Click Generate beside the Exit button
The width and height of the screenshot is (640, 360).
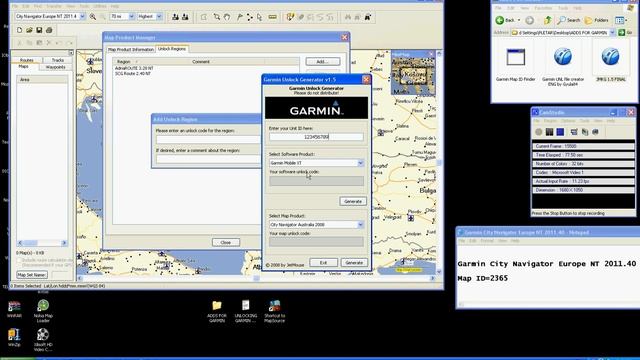tap(354, 262)
